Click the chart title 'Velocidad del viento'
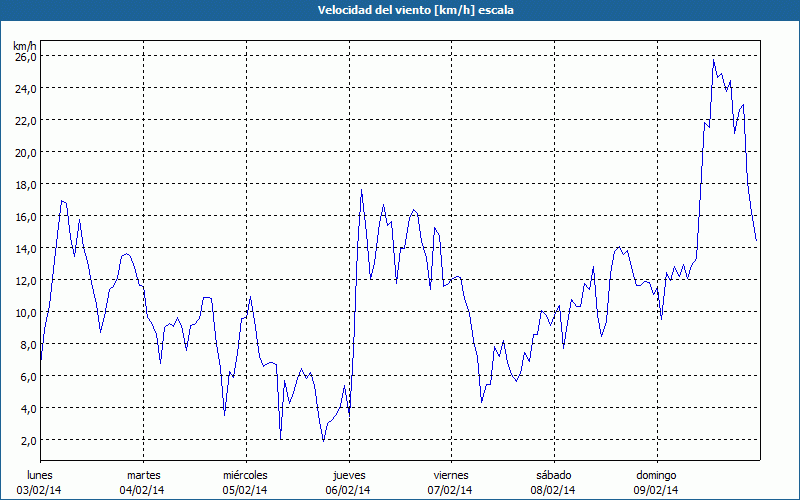Viewport: 800px width, 500px height. click(374, 10)
